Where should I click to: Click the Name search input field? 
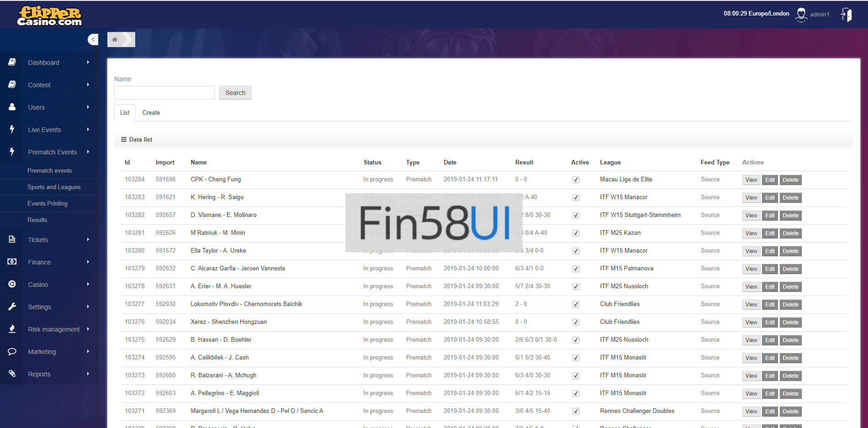[164, 93]
